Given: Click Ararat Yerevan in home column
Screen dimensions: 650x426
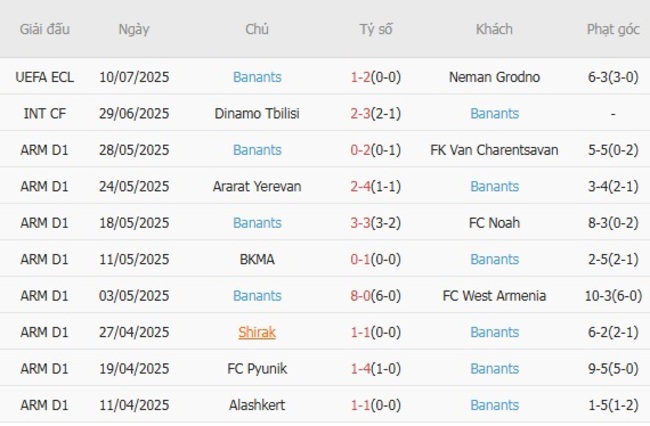Looking at the screenshot, I should click(x=257, y=186).
